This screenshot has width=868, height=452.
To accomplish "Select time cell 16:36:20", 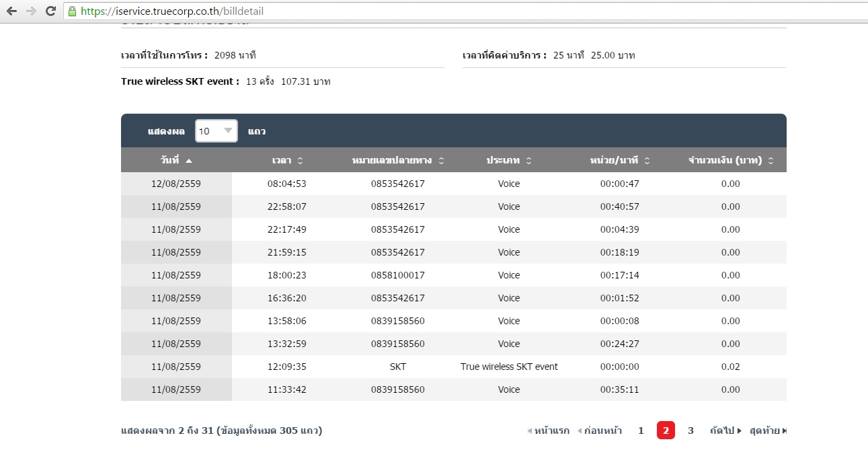I will [287, 298].
